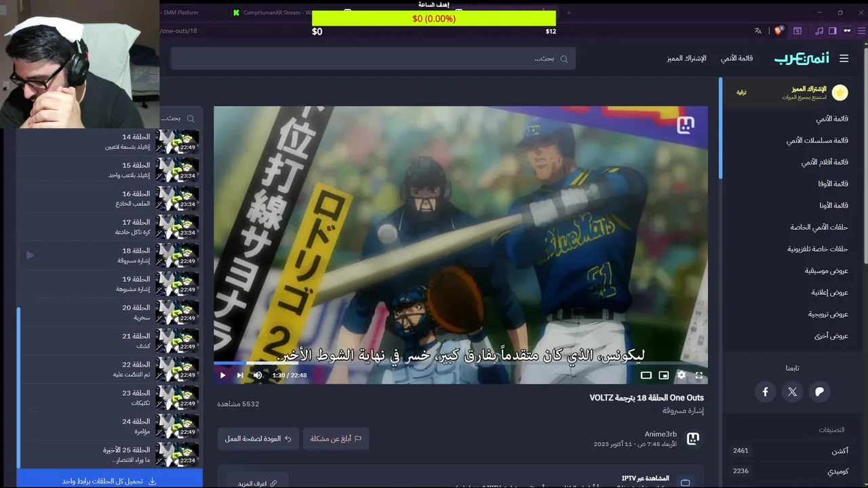Skip to the next episode with the player's next button
The image size is (868, 488).
coord(240,375)
